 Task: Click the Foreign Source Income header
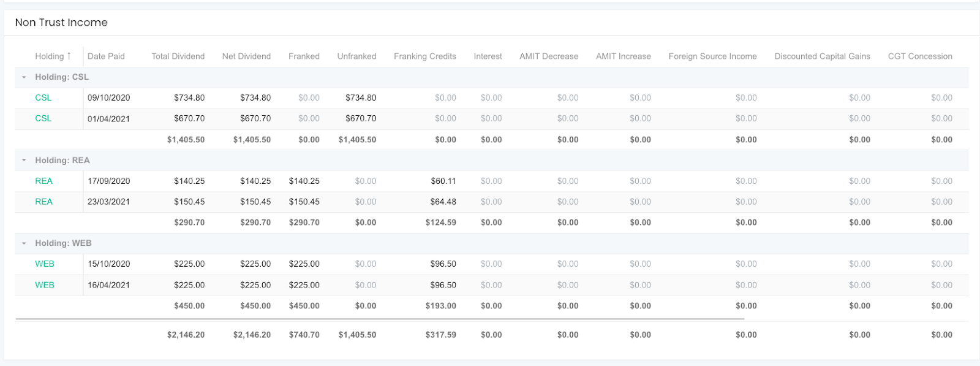pos(713,56)
